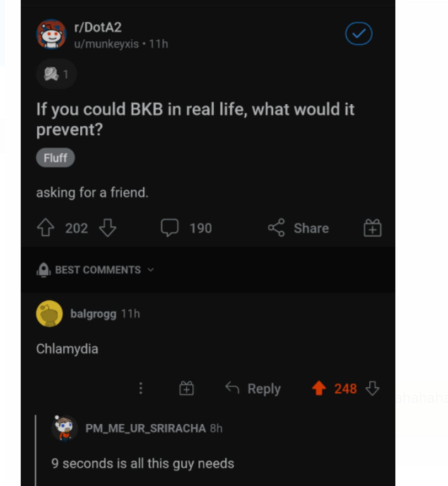Downvote balgrogg's Chlamydia comment
448x486 pixels.
372,389
